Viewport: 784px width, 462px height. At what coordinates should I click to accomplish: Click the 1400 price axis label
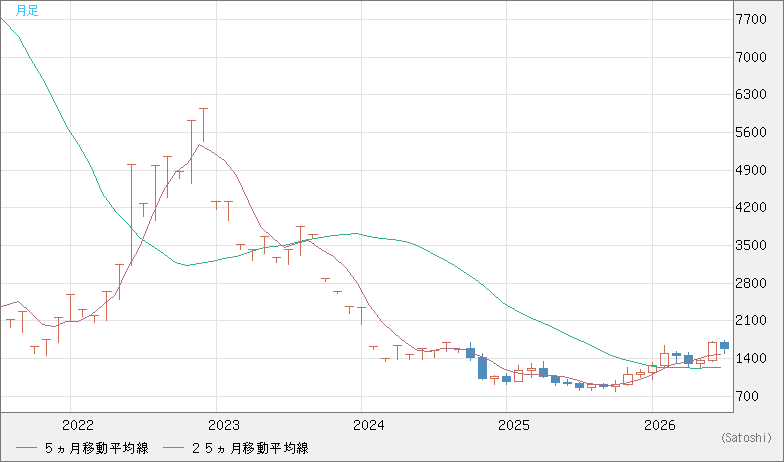point(752,358)
